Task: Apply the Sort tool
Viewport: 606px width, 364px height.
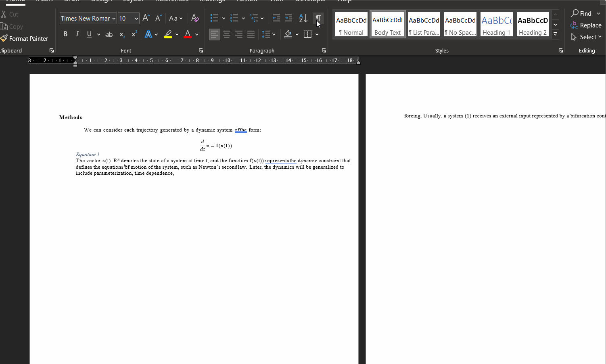Action: click(x=303, y=18)
